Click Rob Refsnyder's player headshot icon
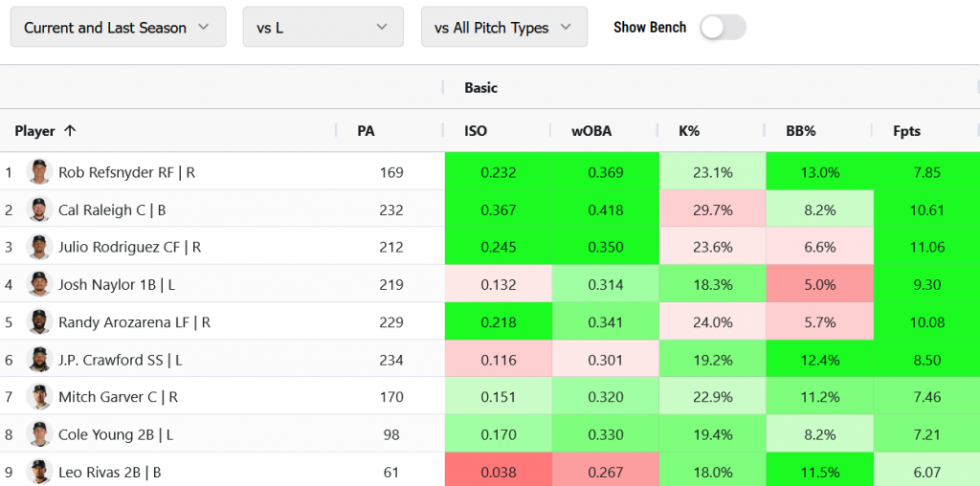Image resolution: width=980 pixels, height=486 pixels. click(38, 172)
